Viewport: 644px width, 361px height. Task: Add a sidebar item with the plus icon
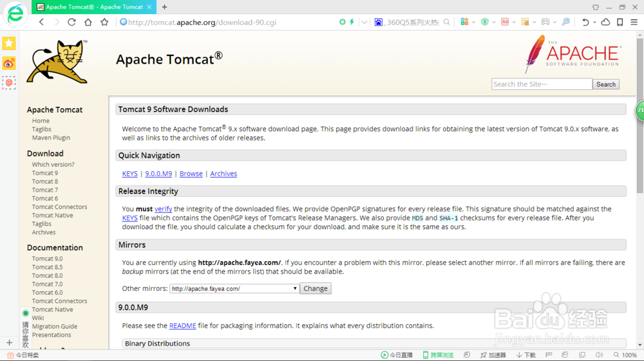(x=9, y=342)
